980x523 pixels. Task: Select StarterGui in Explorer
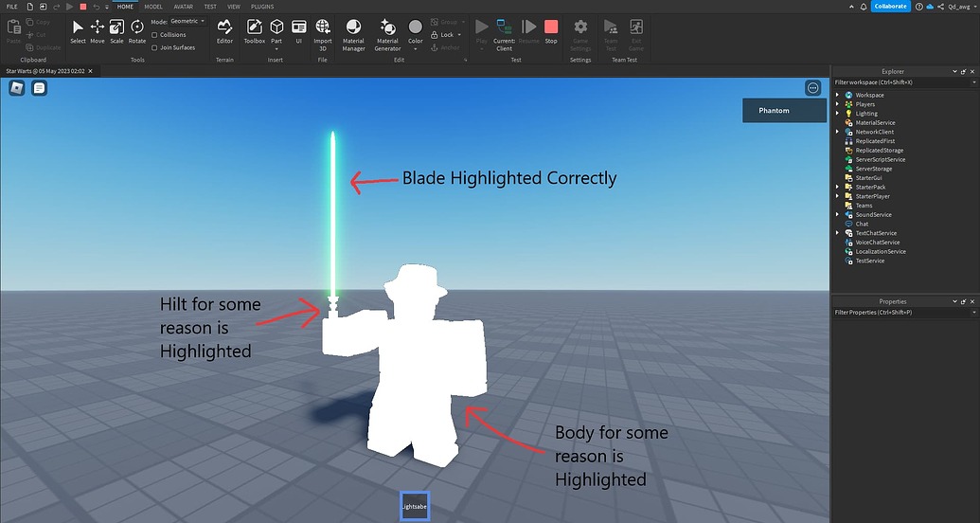pyautogui.click(x=869, y=178)
